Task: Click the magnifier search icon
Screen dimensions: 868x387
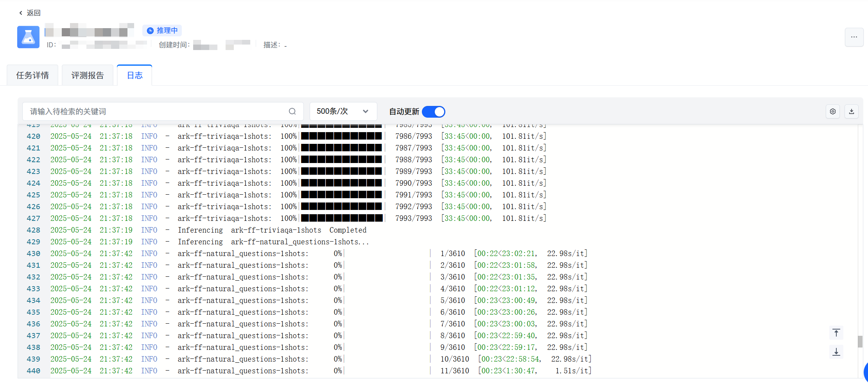Action: coord(292,111)
